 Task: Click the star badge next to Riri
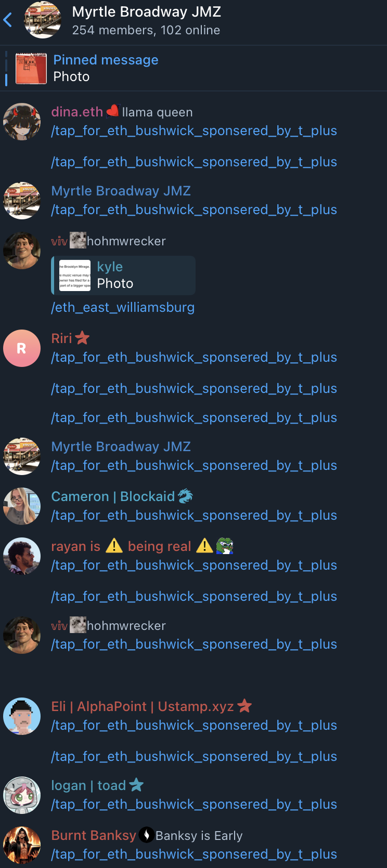[82, 338]
